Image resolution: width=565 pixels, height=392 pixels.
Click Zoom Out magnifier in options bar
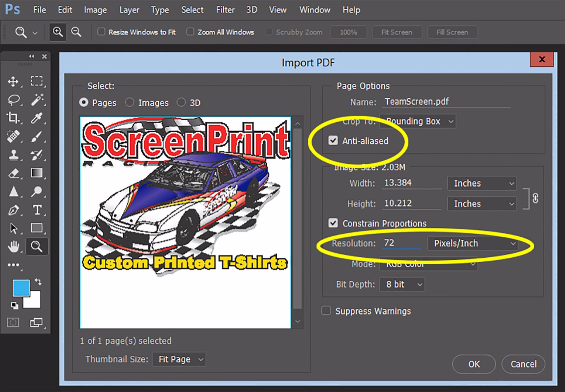point(76,32)
